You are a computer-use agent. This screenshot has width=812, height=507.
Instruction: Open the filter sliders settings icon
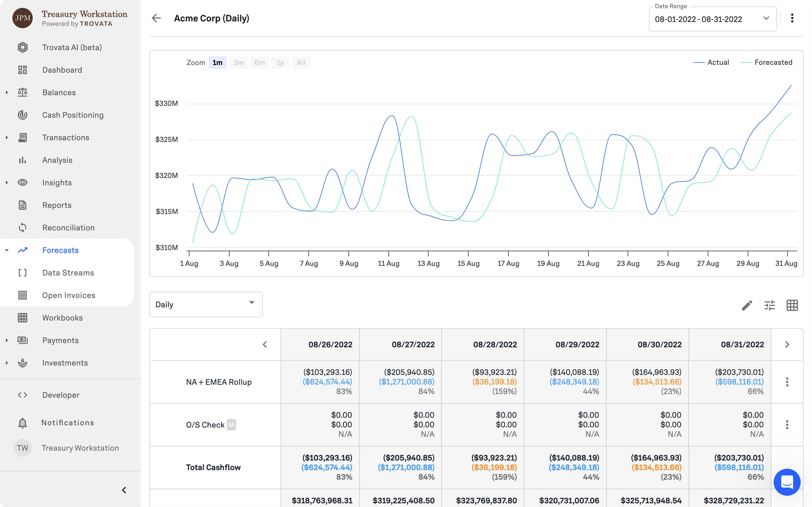(769, 305)
